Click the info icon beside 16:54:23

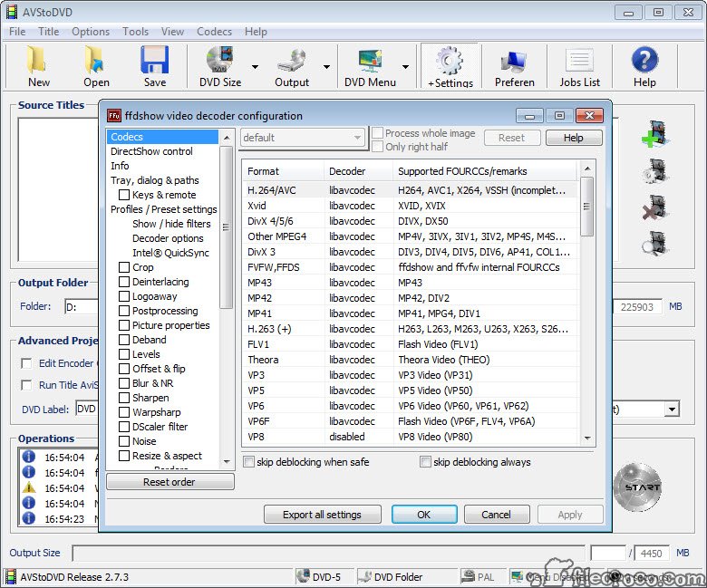[29, 518]
